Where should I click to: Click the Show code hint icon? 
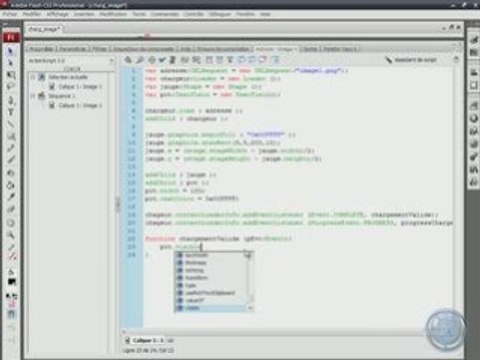tap(184, 60)
